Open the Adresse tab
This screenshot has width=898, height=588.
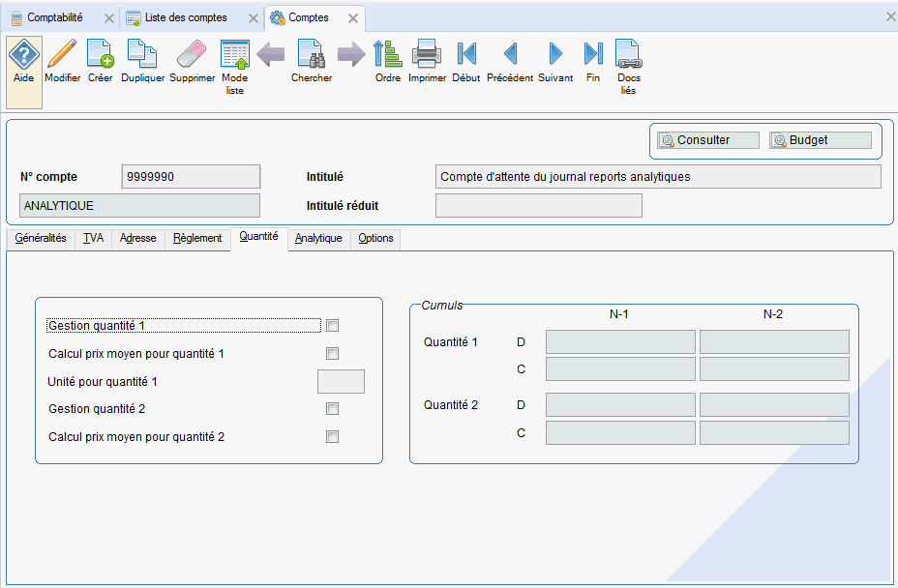(138, 238)
